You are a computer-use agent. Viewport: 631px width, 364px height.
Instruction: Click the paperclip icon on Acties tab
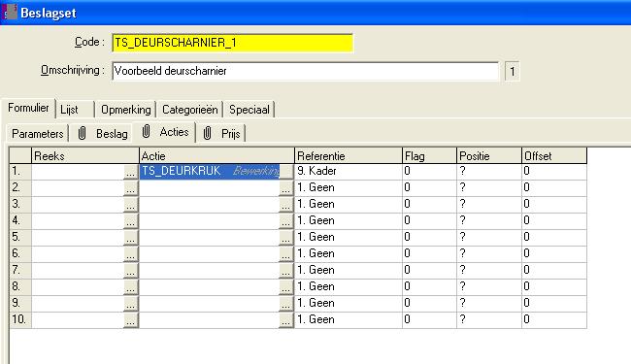click(146, 131)
